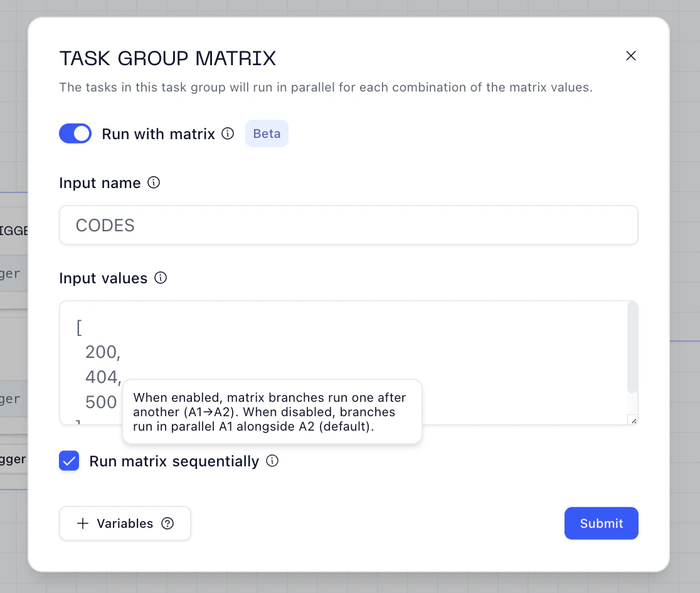Viewport: 700px width, 593px height.
Task: Click the info icon beside Input name
Action: pyautogui.click(x=154, y=182)
